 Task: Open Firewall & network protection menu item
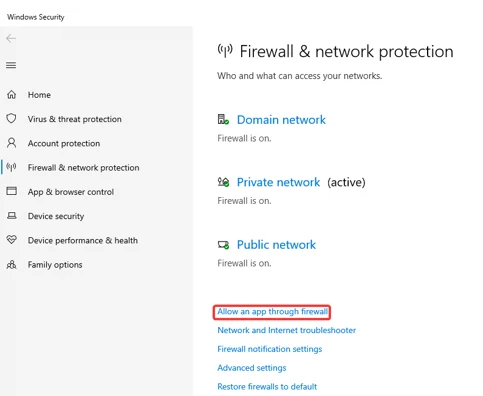(83, 168)
